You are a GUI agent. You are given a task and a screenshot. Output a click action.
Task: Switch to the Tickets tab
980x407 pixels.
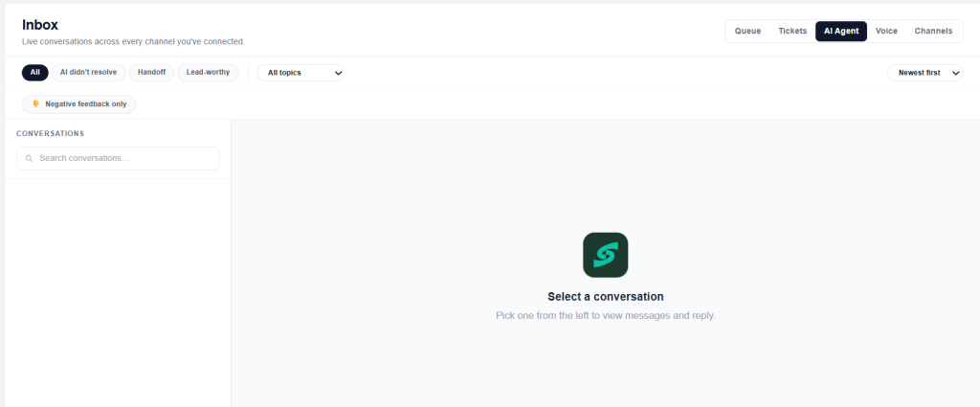[792, 32]
